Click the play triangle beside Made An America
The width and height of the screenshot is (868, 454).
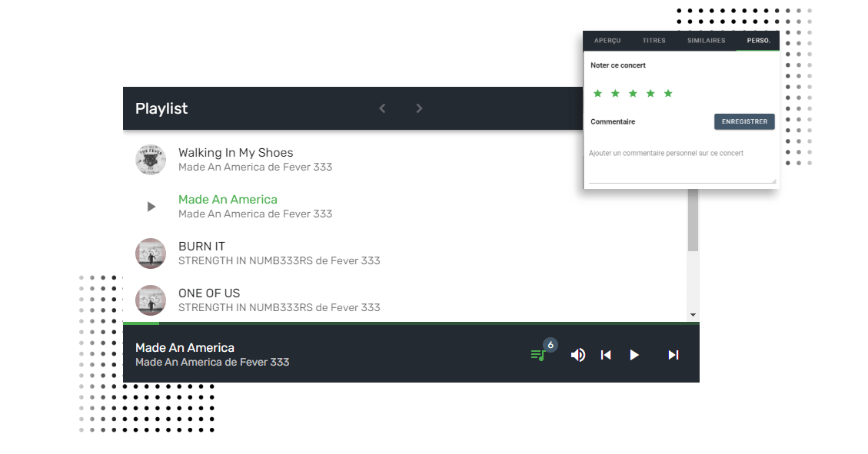point(151,207)
